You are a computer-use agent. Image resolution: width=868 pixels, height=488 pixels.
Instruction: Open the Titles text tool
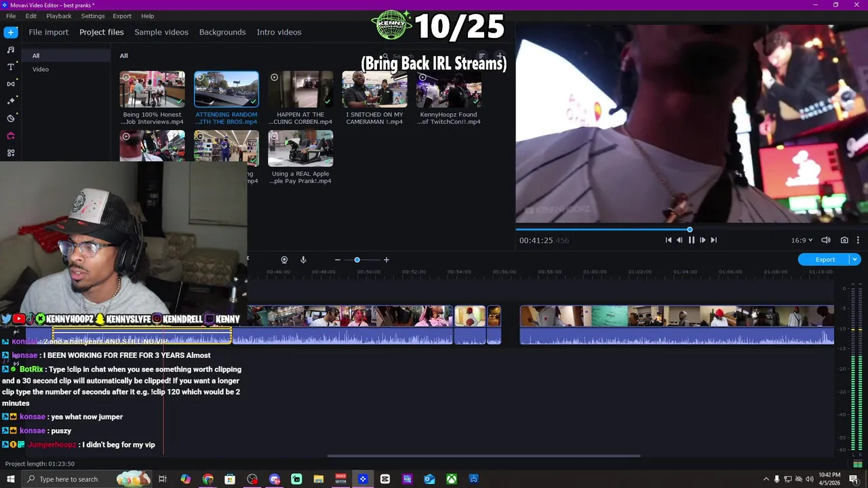11,66
